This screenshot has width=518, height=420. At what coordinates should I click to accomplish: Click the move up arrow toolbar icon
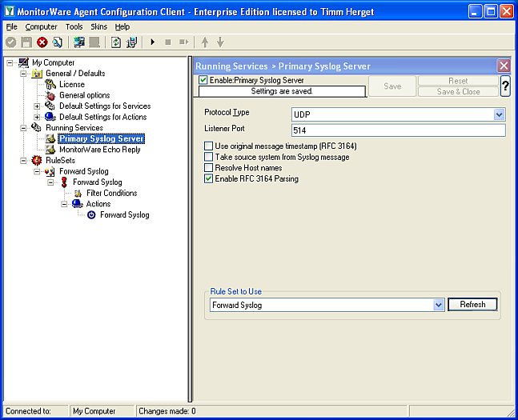point(205,42)
